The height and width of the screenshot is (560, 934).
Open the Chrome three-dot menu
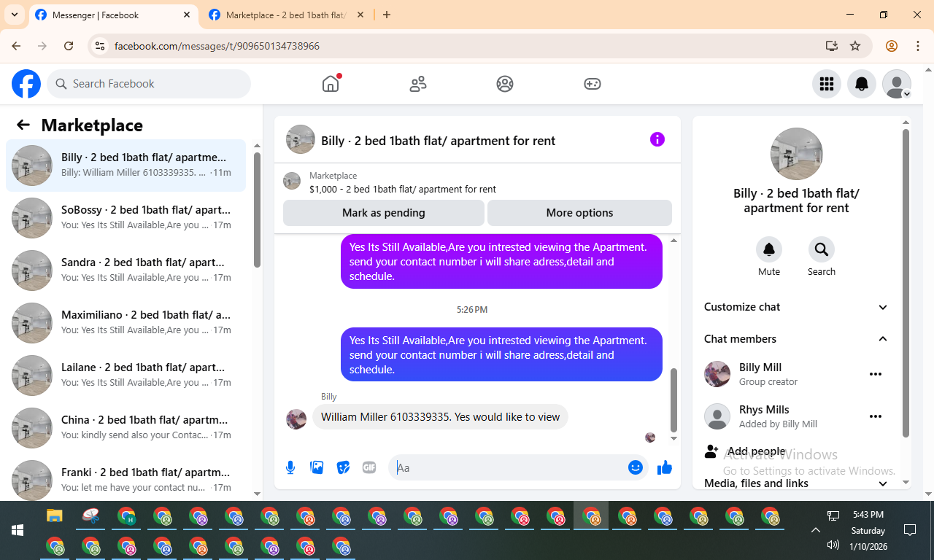[918, 46]
